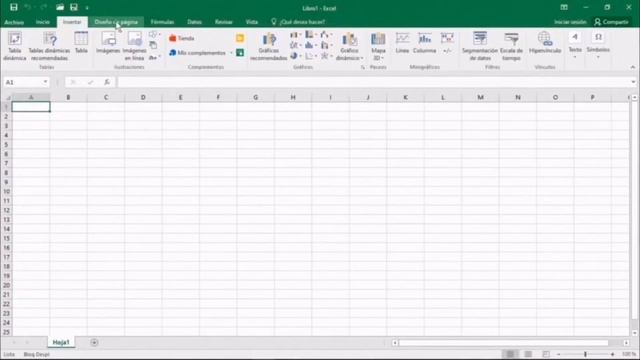Insert a Tabla dinámica
This screenshot has width=640, height=360.
click(15, 46)
